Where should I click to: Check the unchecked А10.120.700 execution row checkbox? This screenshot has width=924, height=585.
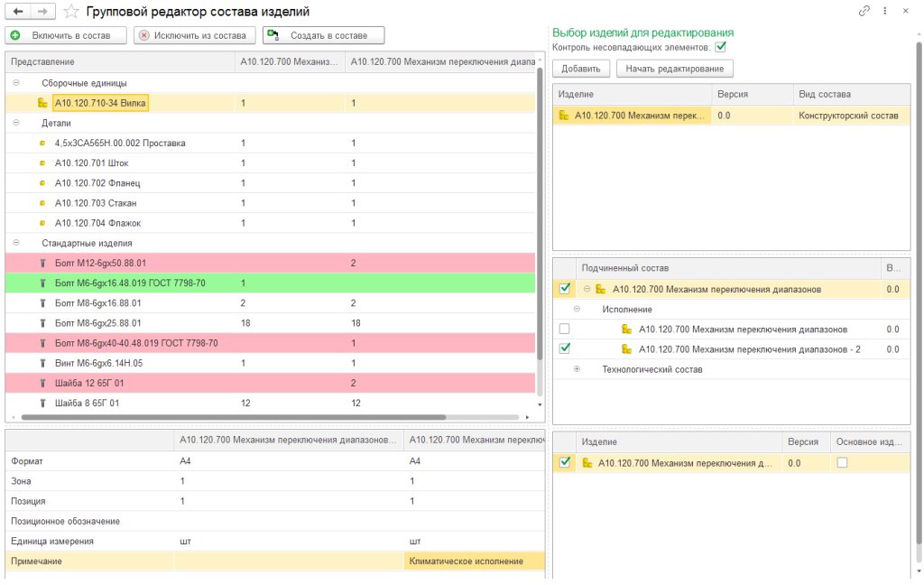565,330
